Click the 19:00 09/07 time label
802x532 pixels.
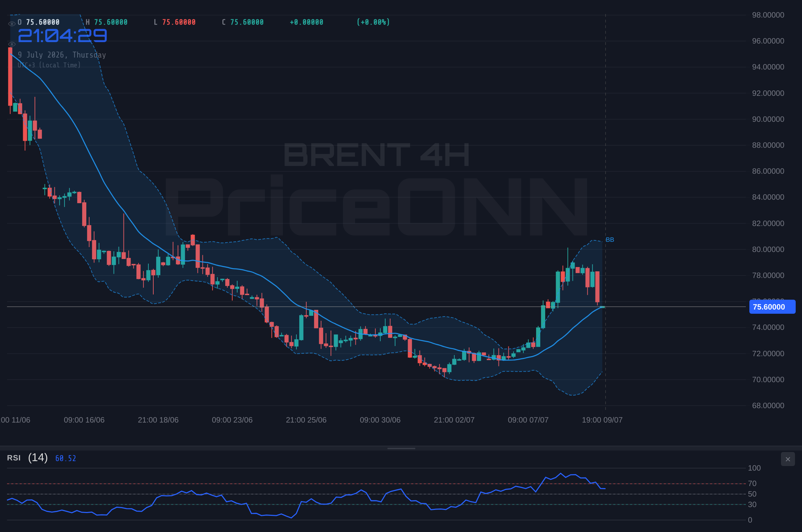(602, 420)
